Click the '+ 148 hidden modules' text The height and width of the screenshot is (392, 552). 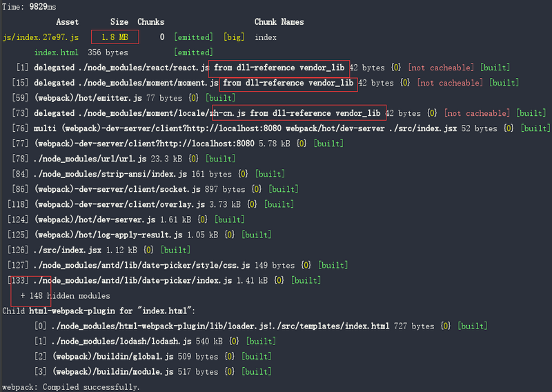pos(65,295)
